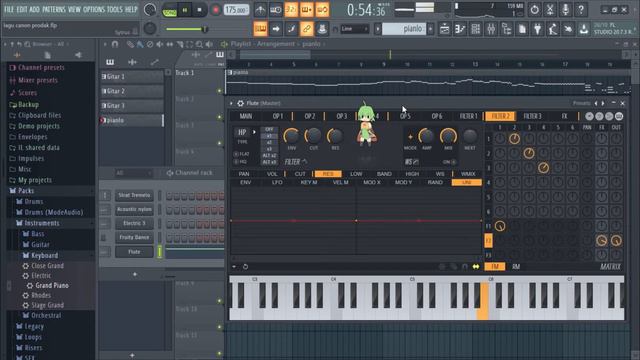640x360 pixels.
Task: Toggle the orange link chain icon
Action: tap(306, 29)
